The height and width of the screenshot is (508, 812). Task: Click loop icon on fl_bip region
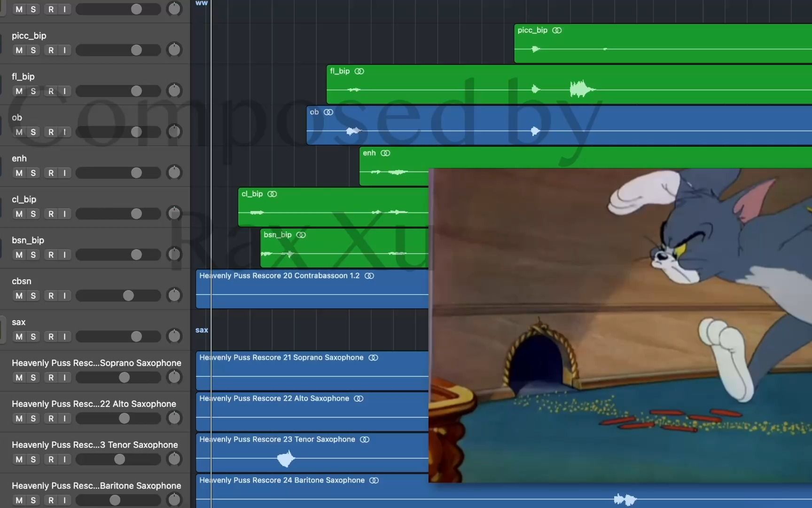click(x=359, y=71)
